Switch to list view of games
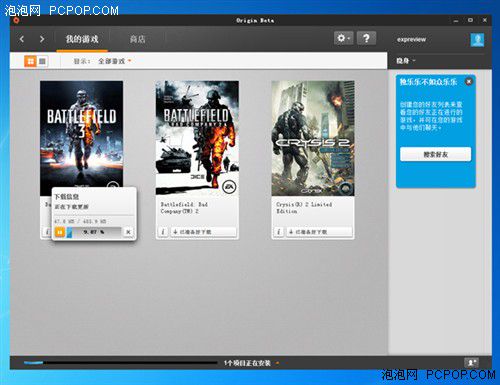The width and height of the screenshot is (500, 385). point(42,61)
